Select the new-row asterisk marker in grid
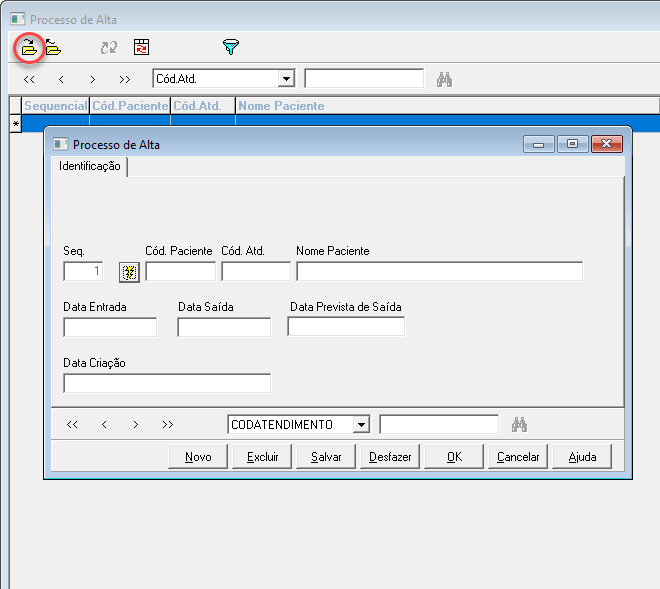This screenshot has height=589, width=660. pos(16,124)
